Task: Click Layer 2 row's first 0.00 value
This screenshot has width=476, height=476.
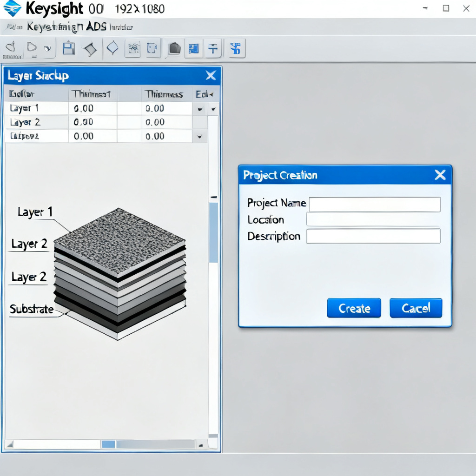Action: pyautogui.click(x=84, y=122)
